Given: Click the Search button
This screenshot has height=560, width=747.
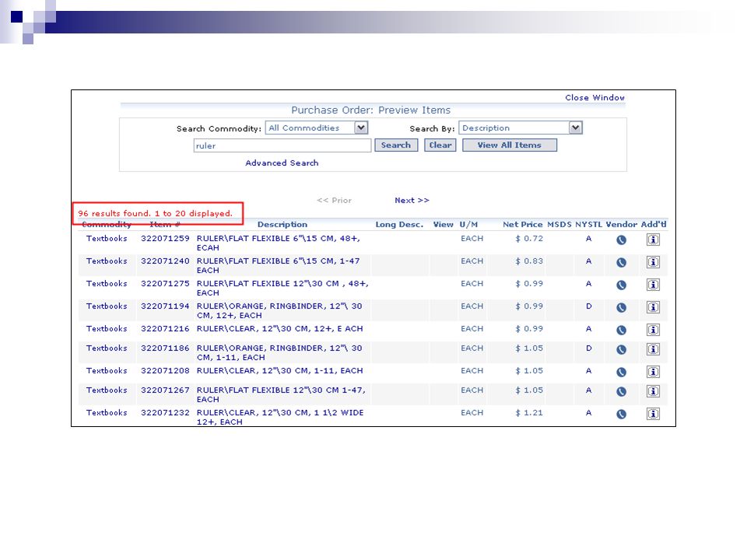Looking at the screenshot, I should (x=396, y=145).
